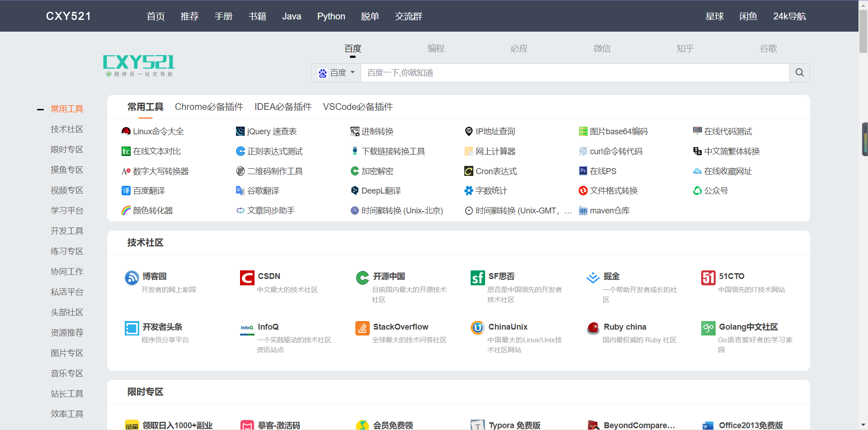Open the Linux命令大全 penguin icon
This screenshot has width=868, height=430.
tap(126, 132)
